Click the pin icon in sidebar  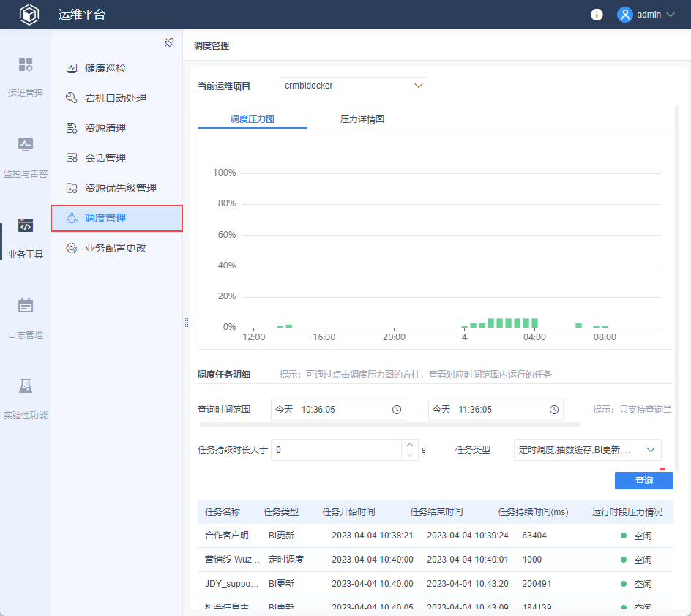[x=169, y=42]
